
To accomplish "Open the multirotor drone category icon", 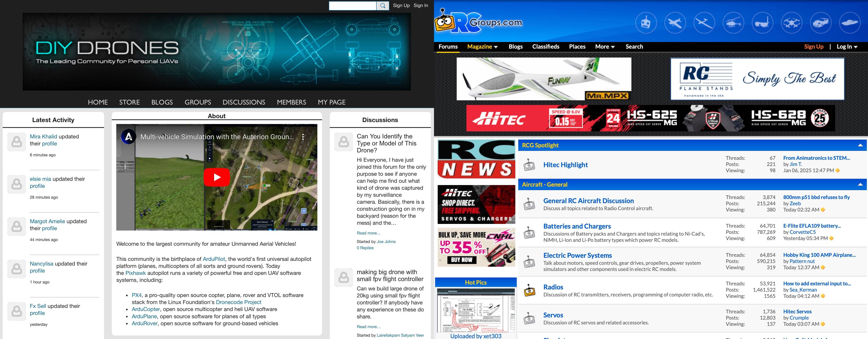I will 792,23.
